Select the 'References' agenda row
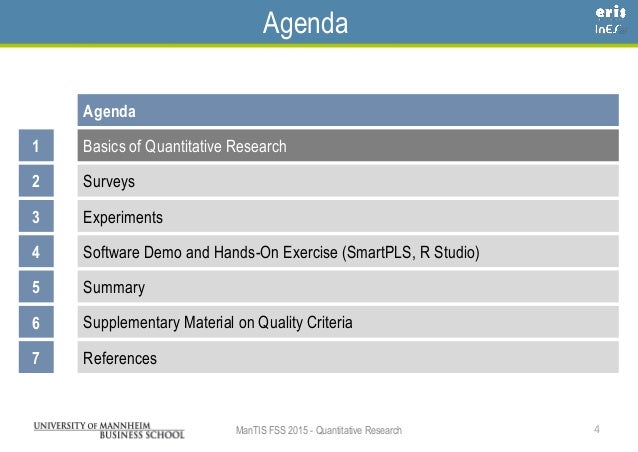638x452 pixels. point(348,358)
